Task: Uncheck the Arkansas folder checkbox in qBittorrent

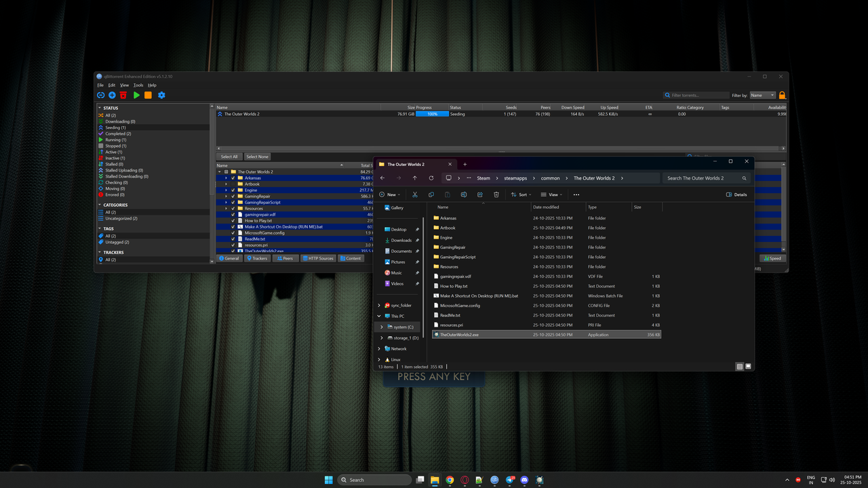Action: (x=233, y=178)
